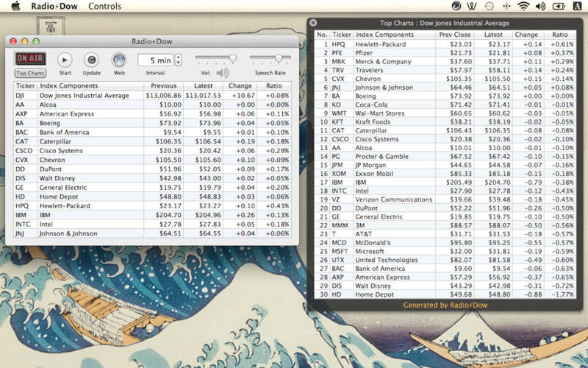The height and width of the screenshot is (368, 588).
Task: Click Home Depot ratio -1.77% in Top Charts
Action: [562, 295]
